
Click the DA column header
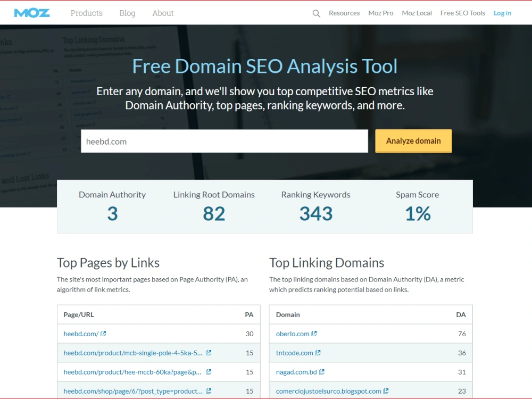pos(461,314)
